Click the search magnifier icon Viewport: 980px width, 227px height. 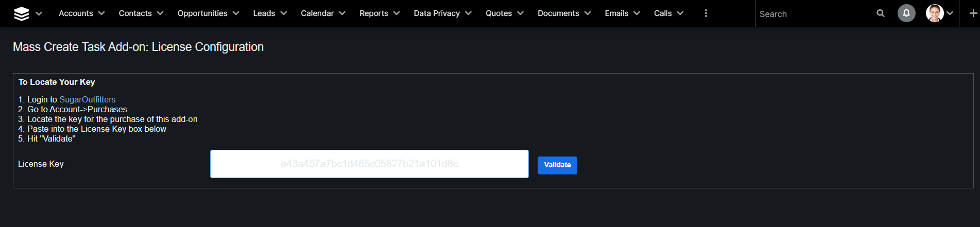click(x=881, y=13)
